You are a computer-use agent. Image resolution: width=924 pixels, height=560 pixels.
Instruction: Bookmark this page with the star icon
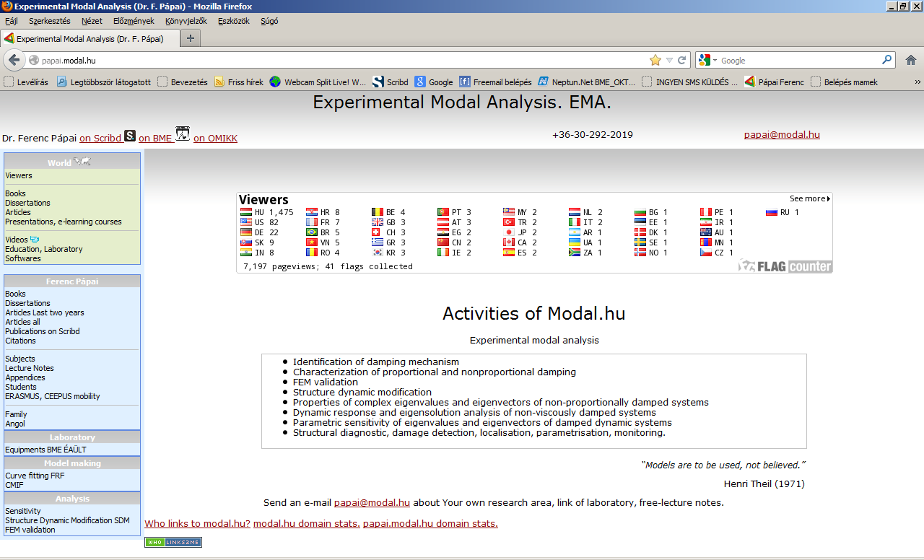tap(655, 60)
